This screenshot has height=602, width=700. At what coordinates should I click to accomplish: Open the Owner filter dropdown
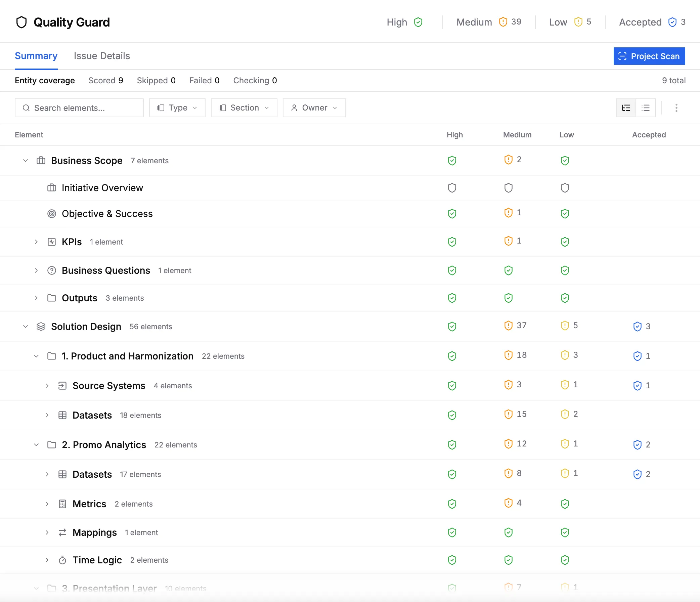[x=314, y=108]
